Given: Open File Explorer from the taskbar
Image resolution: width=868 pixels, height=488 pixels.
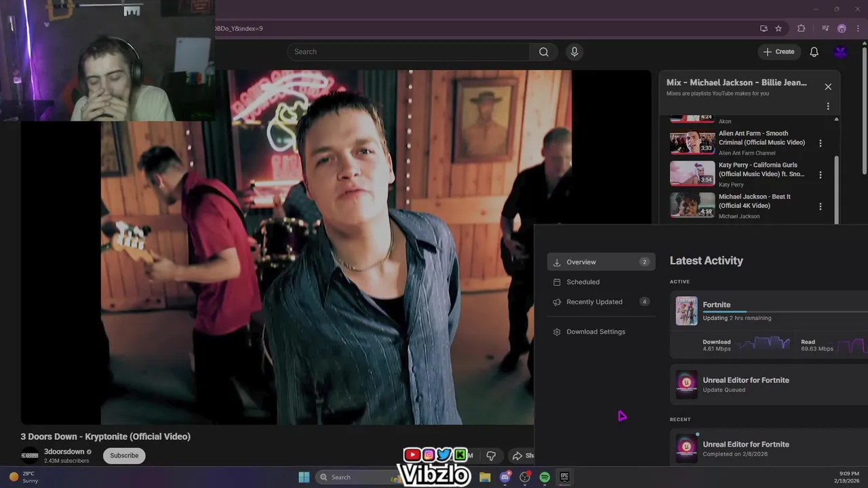Looking at the screenshot, I should pyautogui.click(x=485, y=477).
